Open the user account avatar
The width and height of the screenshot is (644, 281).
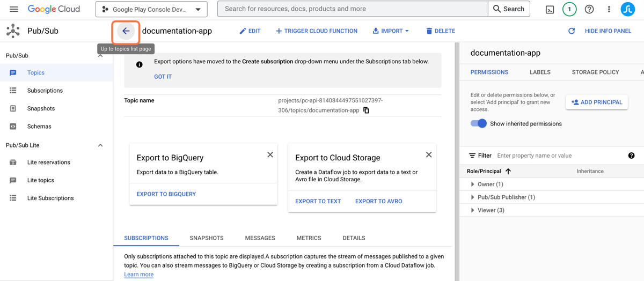pos(628,9)
